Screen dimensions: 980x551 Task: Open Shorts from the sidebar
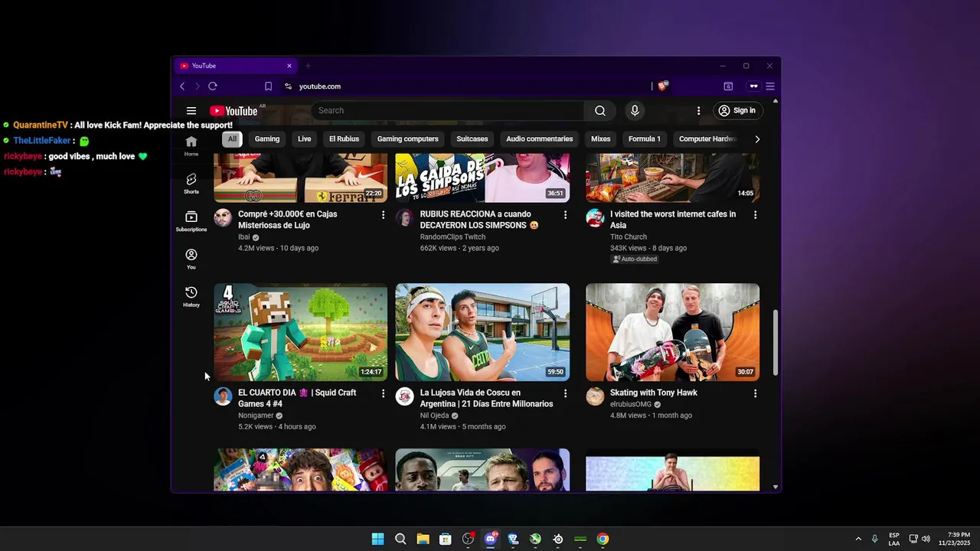click(x=191, y=184)
